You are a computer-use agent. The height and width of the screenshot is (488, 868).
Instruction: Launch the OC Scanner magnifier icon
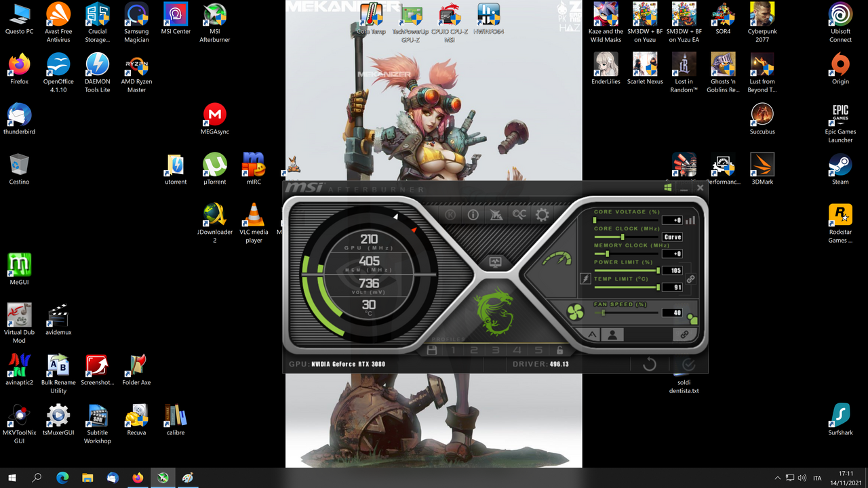[519, 215]
